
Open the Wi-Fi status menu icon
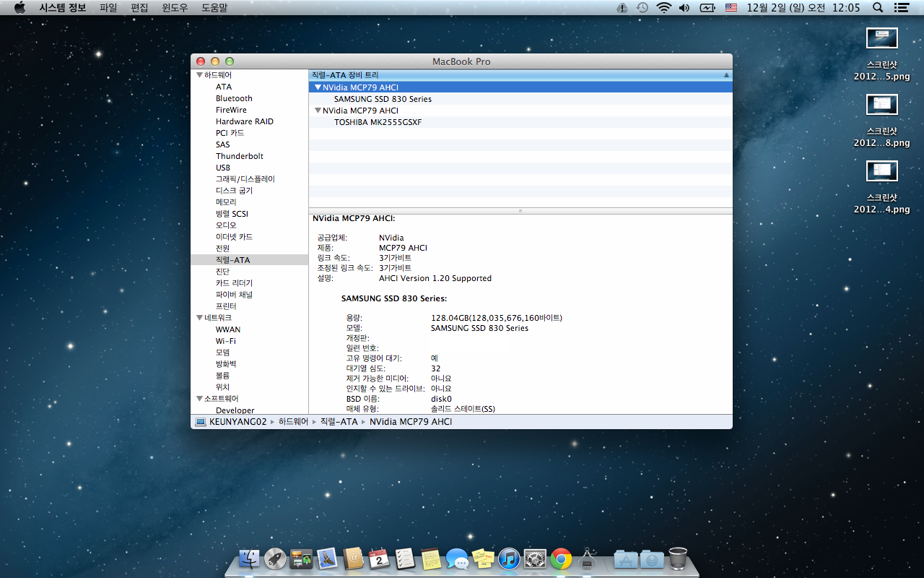coord(663,7)
